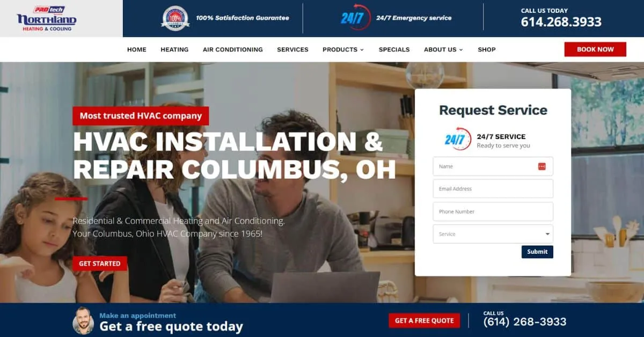Open the SPECIALS page from the navigation
This screenshot has width=644, height=337.
pos(394,49)
